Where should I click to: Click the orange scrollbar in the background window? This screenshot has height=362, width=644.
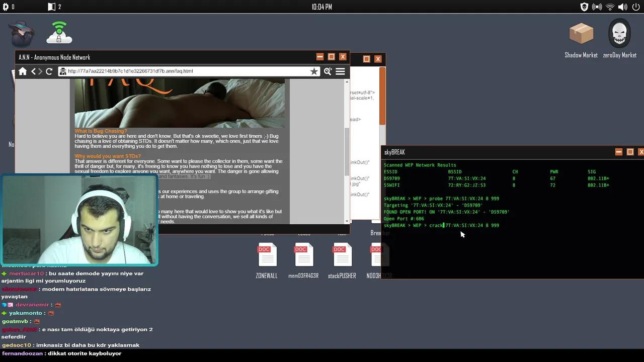(382, 96)
